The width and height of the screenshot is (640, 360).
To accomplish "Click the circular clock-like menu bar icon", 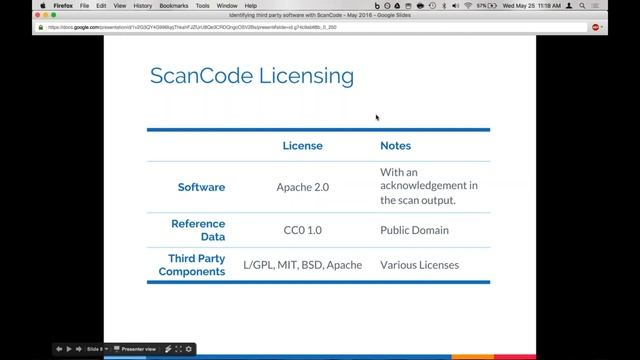I will [387, 6].
